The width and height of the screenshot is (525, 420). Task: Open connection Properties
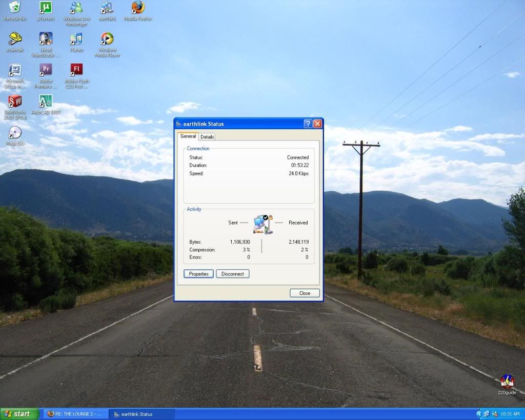198,274
